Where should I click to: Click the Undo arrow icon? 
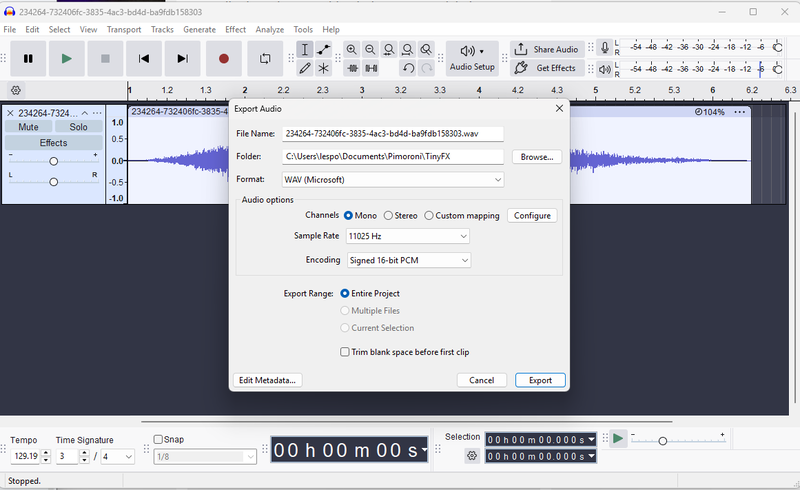(x=408, y=68)
